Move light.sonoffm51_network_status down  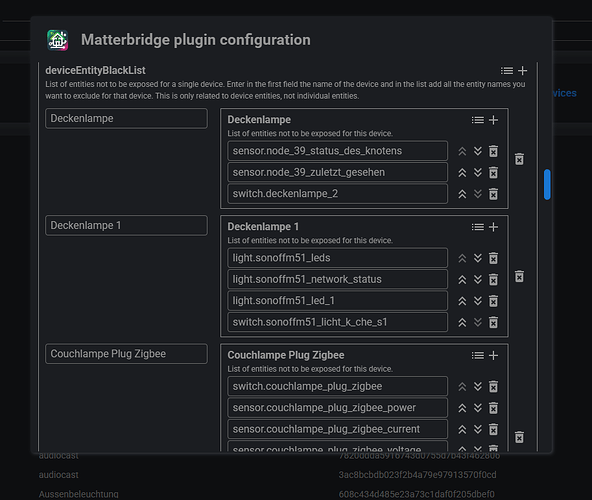(x=478, y=280)
